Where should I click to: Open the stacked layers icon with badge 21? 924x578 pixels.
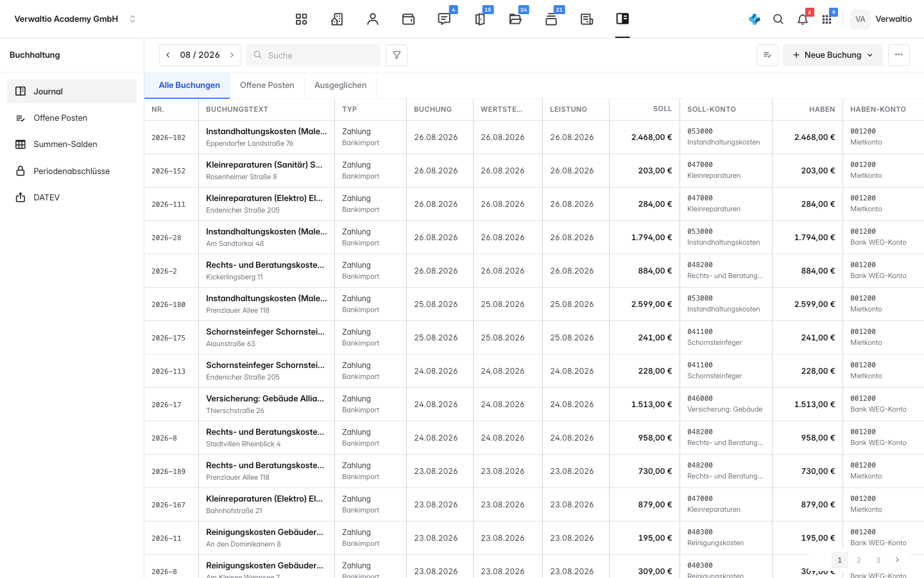coord(551,19)
